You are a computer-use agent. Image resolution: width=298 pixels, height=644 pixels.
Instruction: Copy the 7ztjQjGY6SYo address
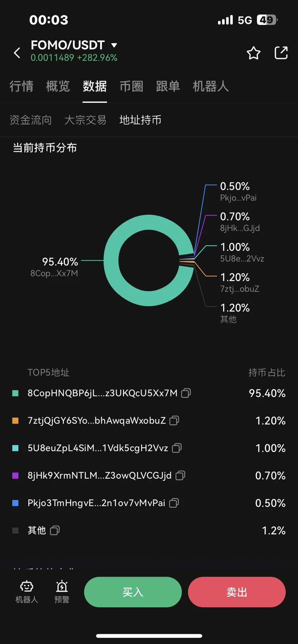174,420
